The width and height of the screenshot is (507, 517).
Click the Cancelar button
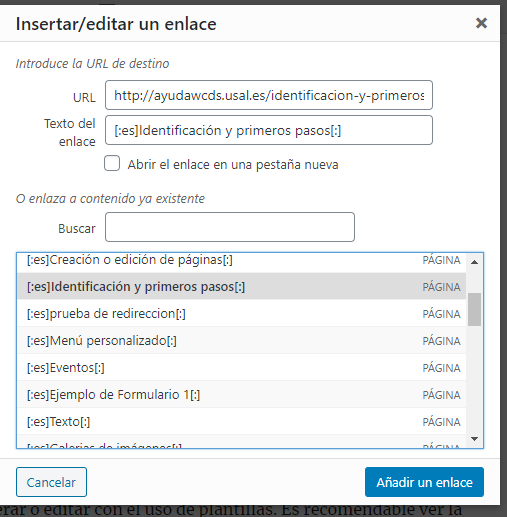click(x=51, y=482)
